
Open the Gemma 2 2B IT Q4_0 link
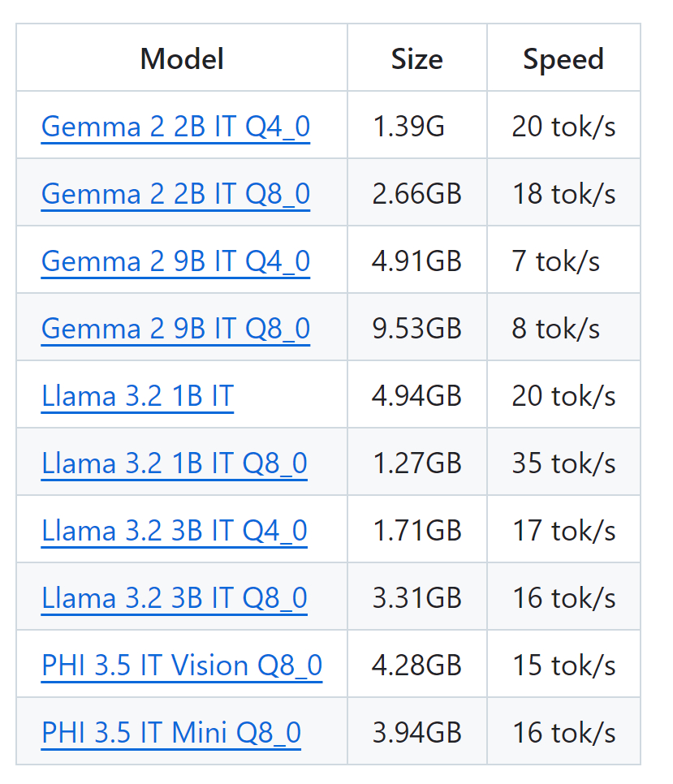tap(175, 127)
